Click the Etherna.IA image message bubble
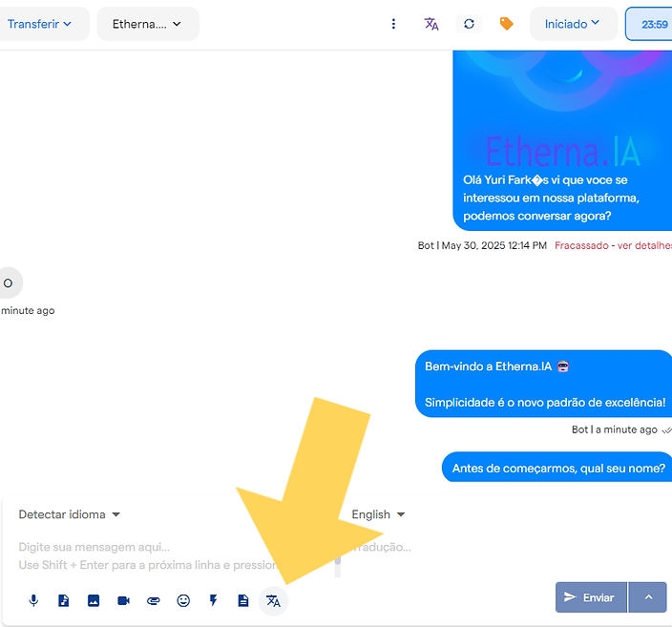Image resolution: width=672 pixels, height=627 pixels. tap(562, 140)
